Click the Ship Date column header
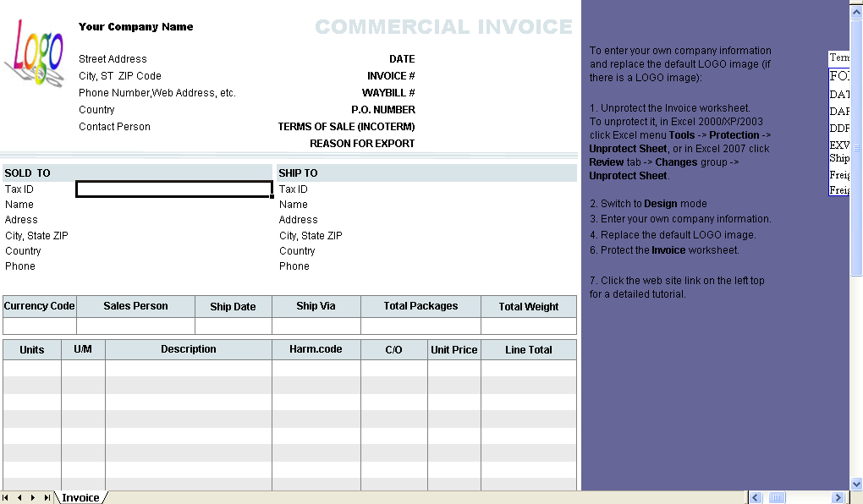Viewport: 863px width, 504px height. [234, 306]
